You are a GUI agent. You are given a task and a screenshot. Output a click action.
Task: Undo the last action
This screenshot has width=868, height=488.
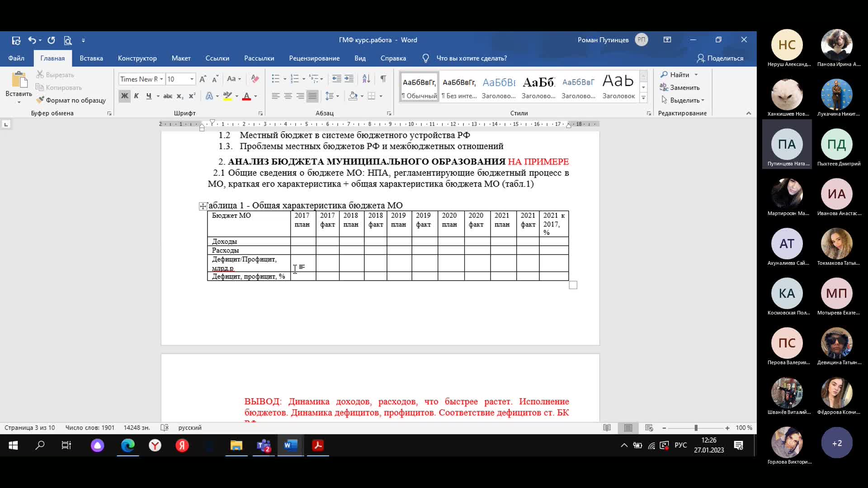pos(32,40)
